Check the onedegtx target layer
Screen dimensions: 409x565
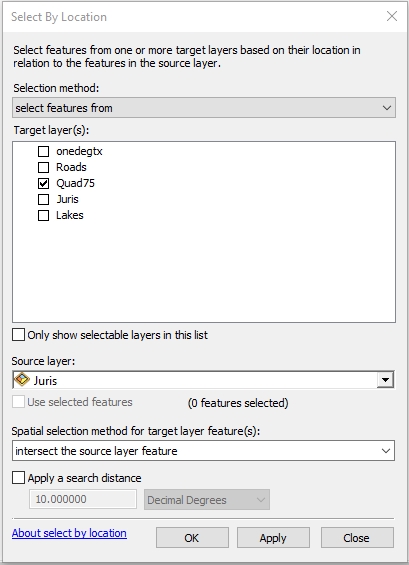[44, 151]
